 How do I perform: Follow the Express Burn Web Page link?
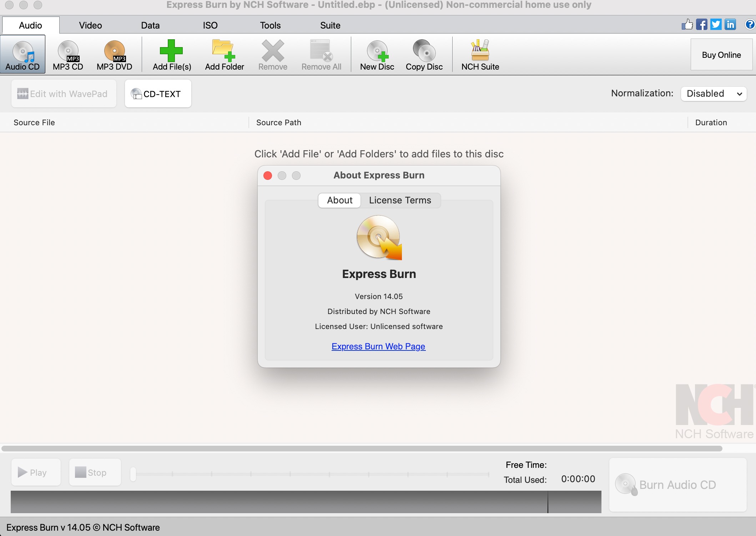378,347
